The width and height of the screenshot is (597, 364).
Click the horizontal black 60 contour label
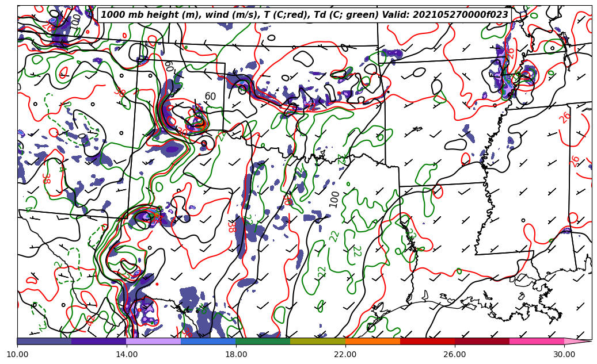coord(211,97)
